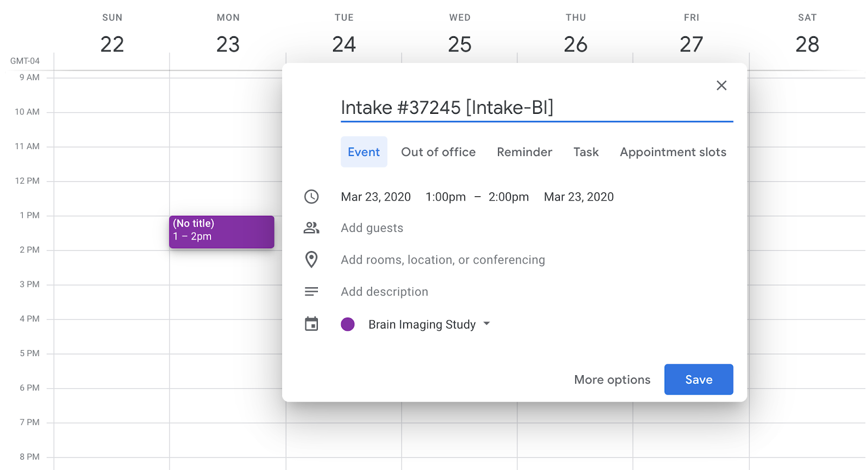Click the calendar icon in the dialog
The image size is (868, 470).
[x=311, y=324]
